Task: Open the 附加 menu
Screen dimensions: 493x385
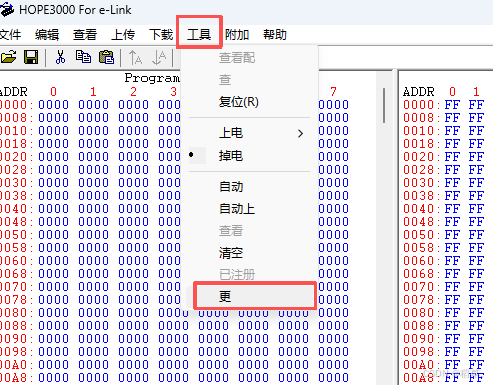Action: 237,35
